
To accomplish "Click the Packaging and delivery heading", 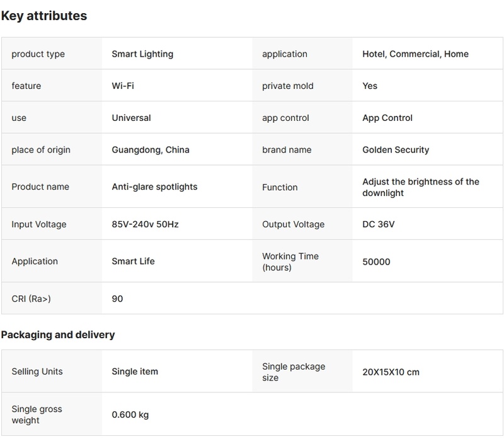I will (x=58, y=335).
